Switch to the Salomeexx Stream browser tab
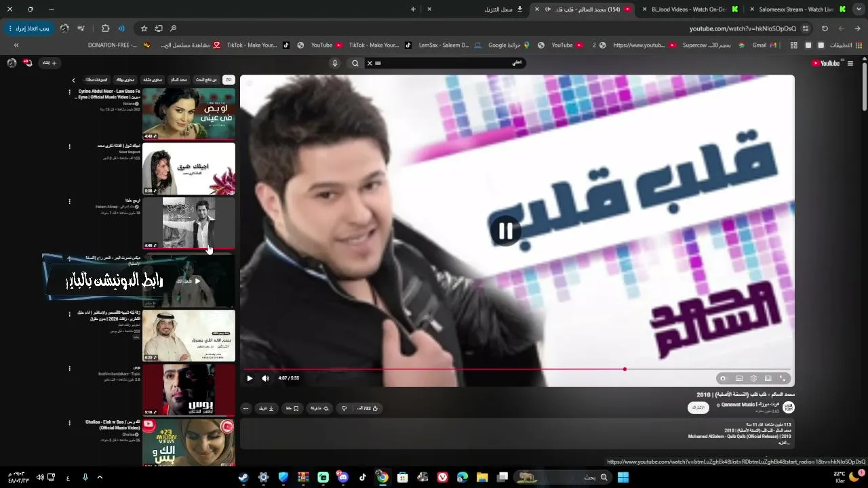This screenshot has width=868, height=488. (796, 9)
